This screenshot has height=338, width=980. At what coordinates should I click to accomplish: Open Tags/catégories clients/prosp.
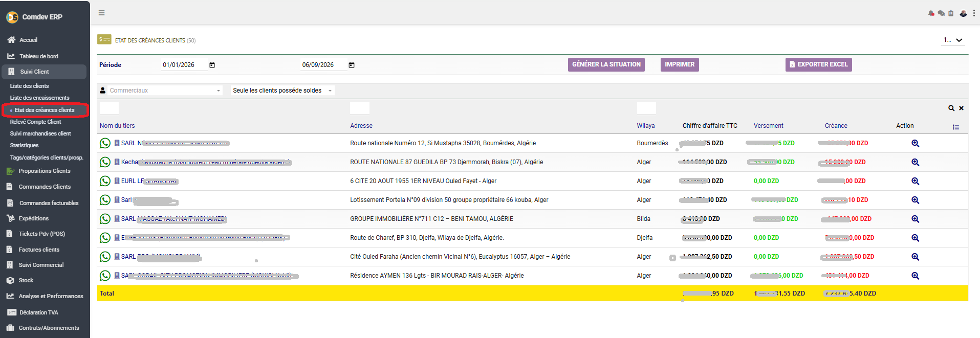click(46, 157)
